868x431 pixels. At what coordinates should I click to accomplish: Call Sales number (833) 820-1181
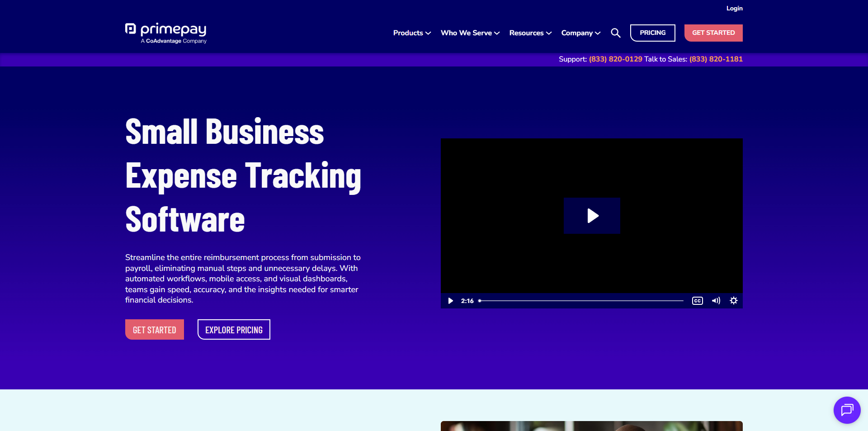coord(716,59)
